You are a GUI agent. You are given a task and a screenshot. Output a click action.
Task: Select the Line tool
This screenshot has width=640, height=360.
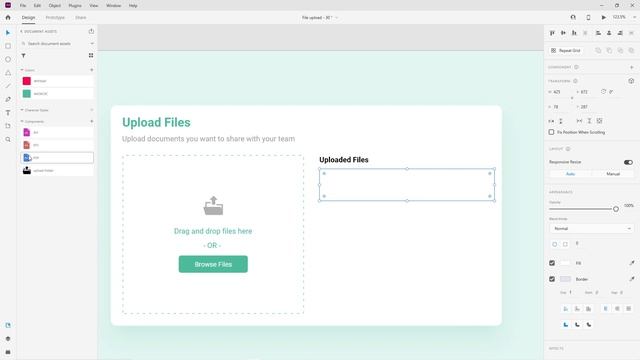point(8,86)
